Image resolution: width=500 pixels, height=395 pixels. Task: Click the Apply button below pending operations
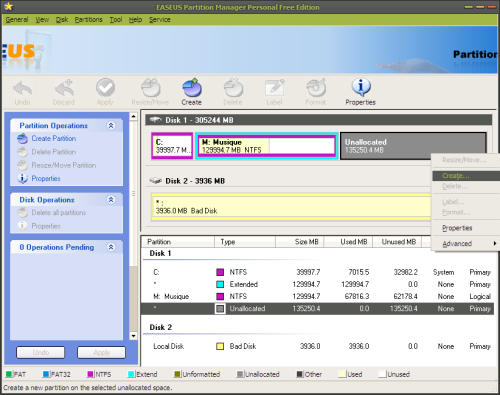[102, 352]
